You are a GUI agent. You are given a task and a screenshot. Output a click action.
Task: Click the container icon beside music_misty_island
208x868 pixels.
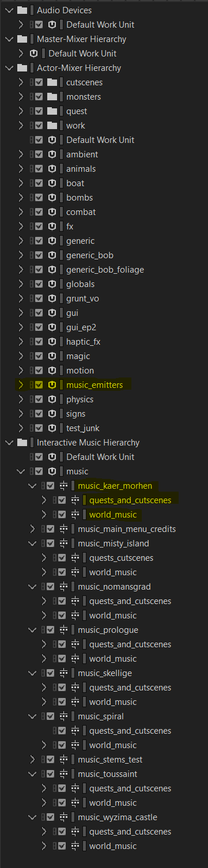coord(64,544)
